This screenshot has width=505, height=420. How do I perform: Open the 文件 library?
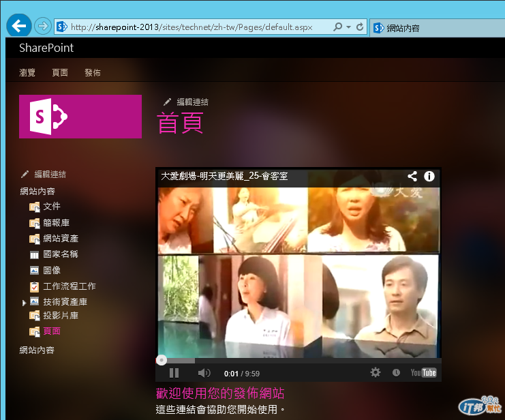52,207
